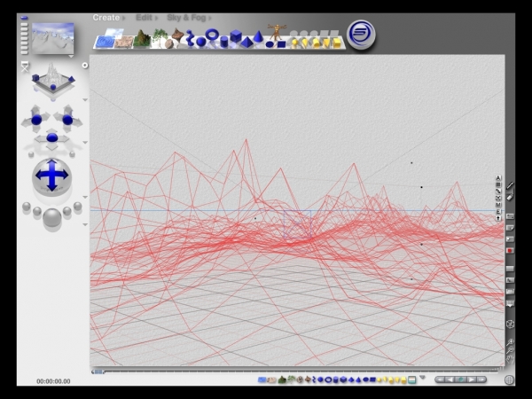Screen dimensions: 532x399
Task: Open selection palette options triangle
Action: pos(422,378)
